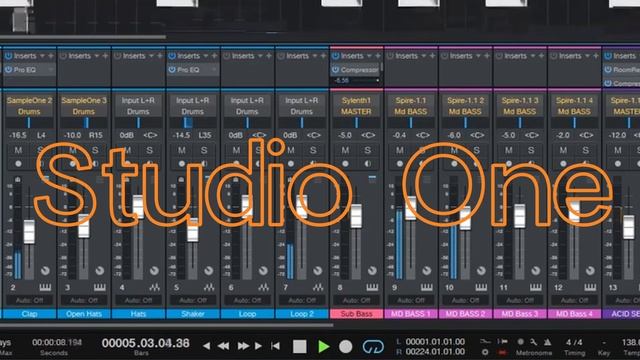Open Inserts dropdown arrow on Loop channel
Viewport: 640px width, 360px height.
point(260,56)
